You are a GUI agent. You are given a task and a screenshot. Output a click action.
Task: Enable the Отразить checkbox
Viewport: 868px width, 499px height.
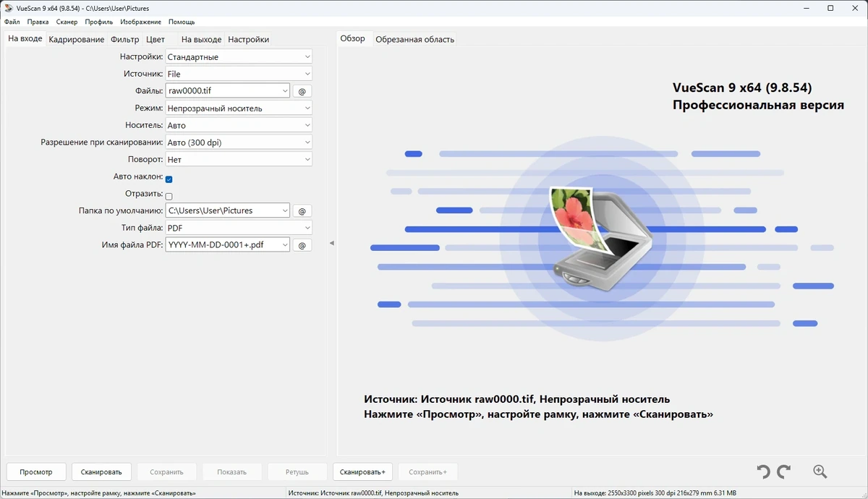pos(169,196)
